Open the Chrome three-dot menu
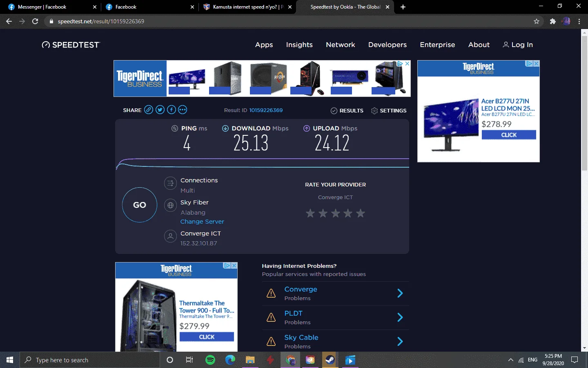 (x=579, y=21)
